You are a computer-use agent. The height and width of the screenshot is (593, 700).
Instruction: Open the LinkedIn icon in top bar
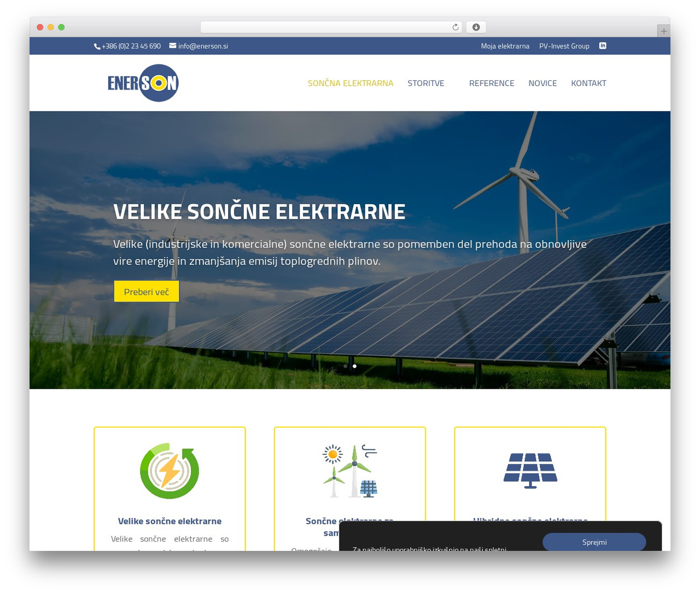pos(603,46)
